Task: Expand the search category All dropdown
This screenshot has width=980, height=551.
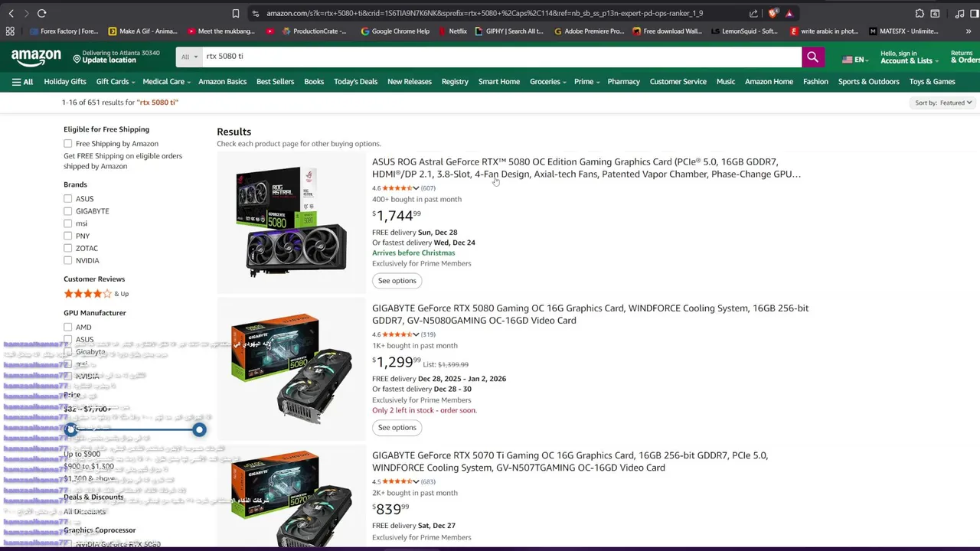Action: coord(189,57)
